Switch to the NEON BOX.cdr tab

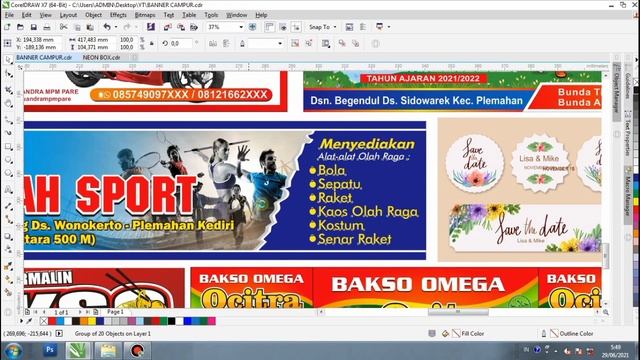coord(101,58)
